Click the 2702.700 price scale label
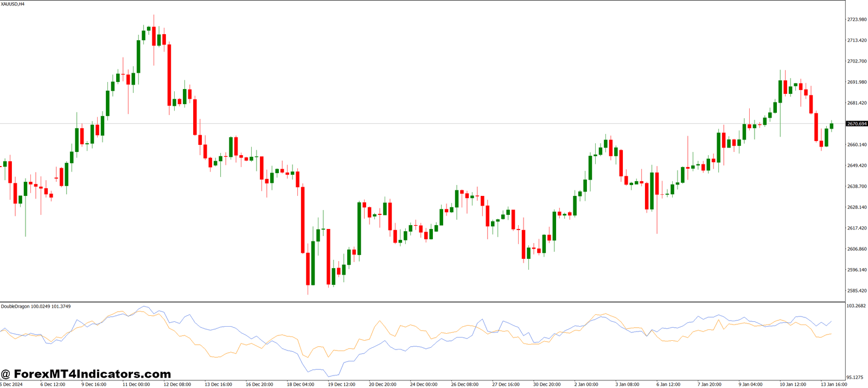 pyautogui.click(x=857, y=61)
